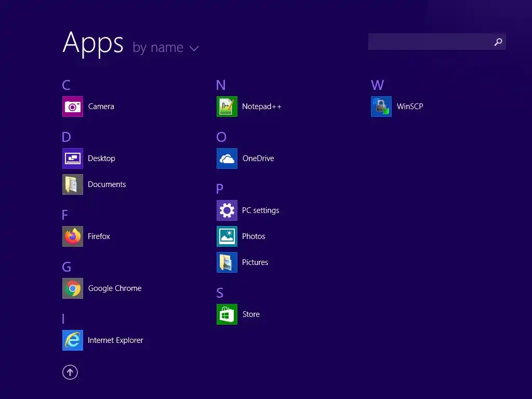532x399 pixels.
Task: Click the 'Pictures' label text
Action: pos(255,262)
